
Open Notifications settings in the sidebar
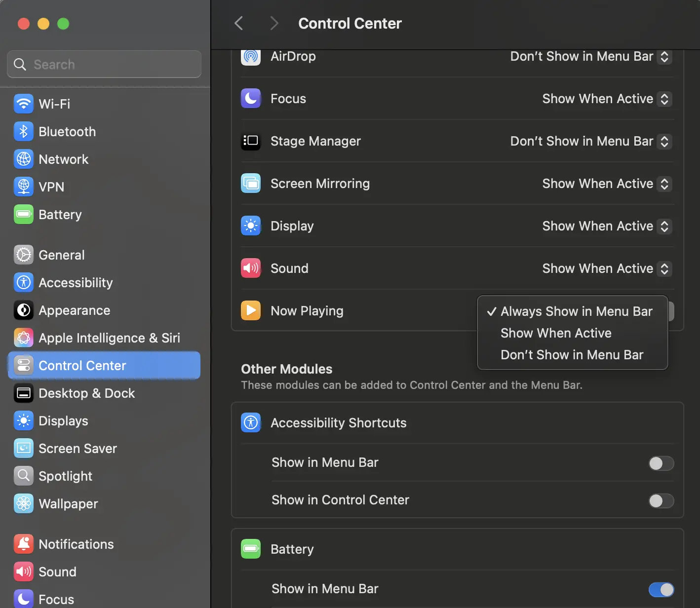click(76, 544)
